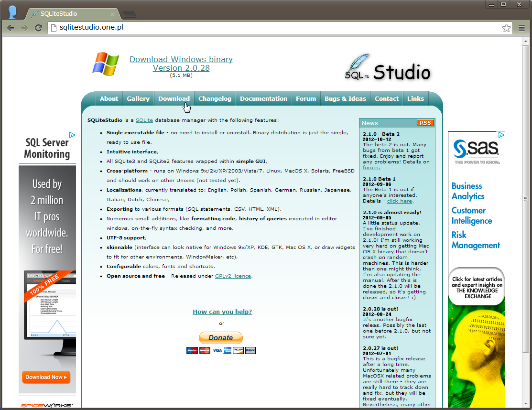
Task: Open the Download menu item
Action: point(174,99)
